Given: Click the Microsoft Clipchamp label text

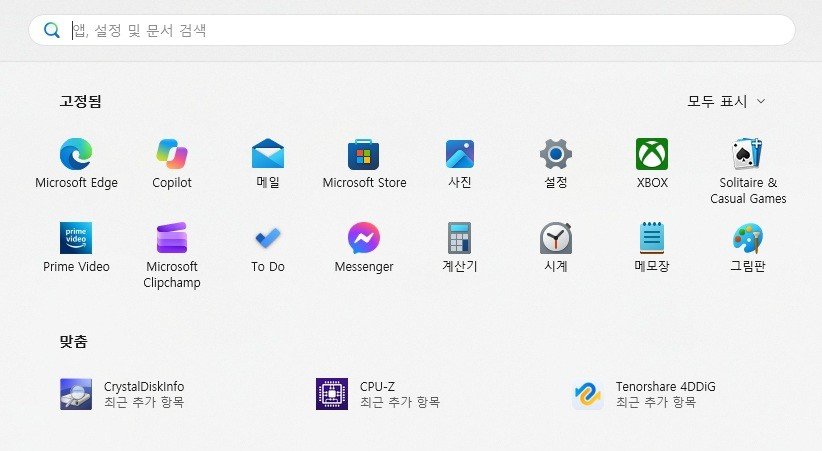Looking at the screenshot, I should coord(172,274).
